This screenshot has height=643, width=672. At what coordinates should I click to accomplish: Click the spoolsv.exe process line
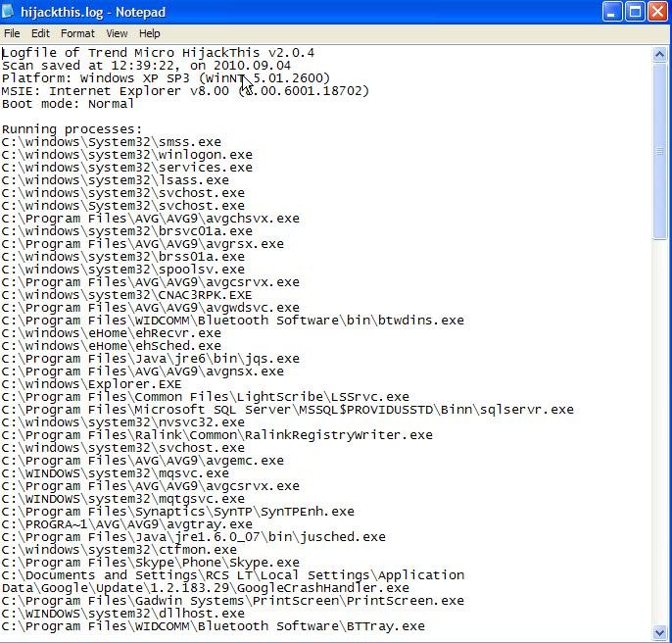point(123,270)
